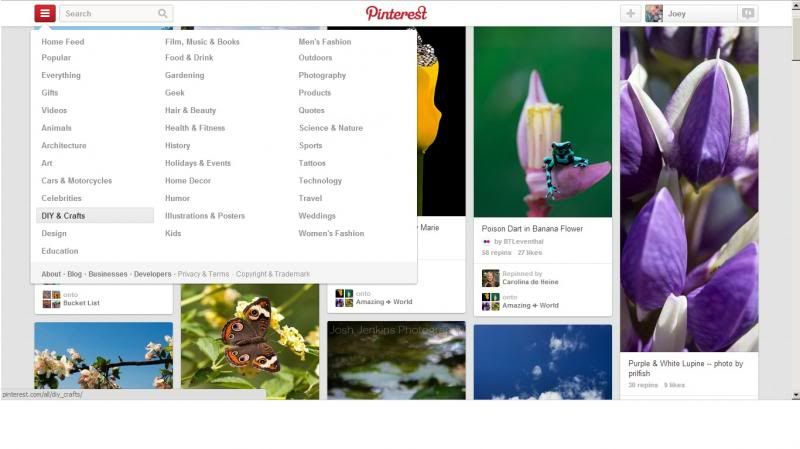This screenshot has height=449, width=800.
Task: Open the notifications speech-bubble icon
Action: pyautogui.click(x=748, y=14)
